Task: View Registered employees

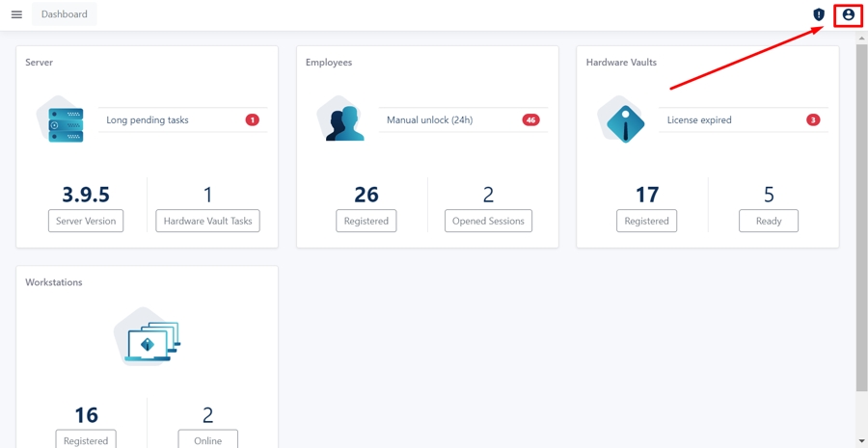Action: pos(366,221)
